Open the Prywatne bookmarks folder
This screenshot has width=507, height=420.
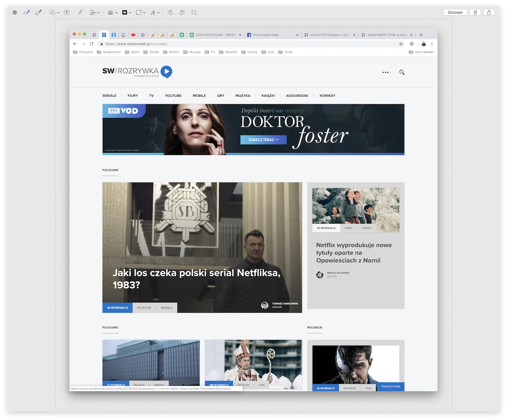coord(83,52)
